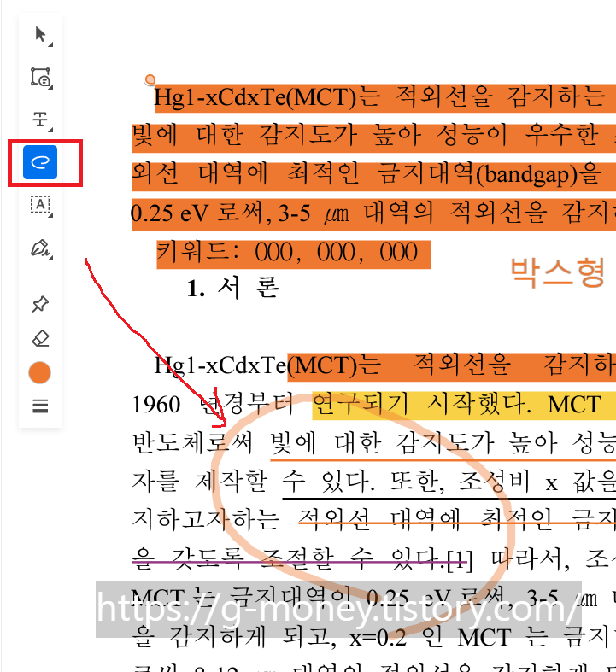The width and height of the screenshot is (616, 672).
Task: Select the arrow selection tool
Action: [x=40, y=35]
